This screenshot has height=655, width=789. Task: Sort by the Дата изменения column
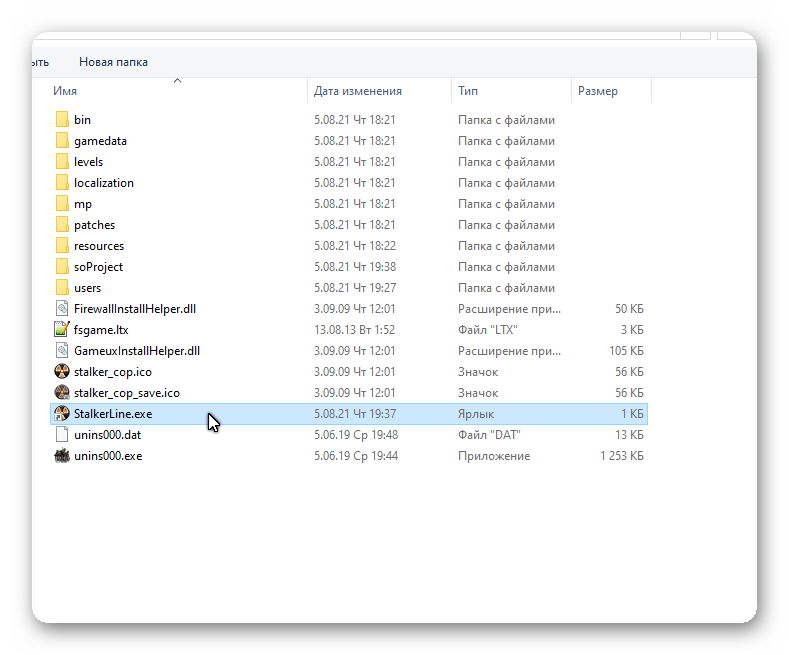[x=357, y=91]
